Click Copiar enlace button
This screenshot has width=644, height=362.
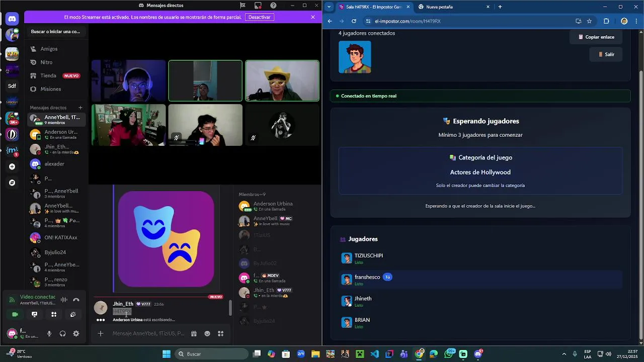pyautogui.click(x=596, y=37)
